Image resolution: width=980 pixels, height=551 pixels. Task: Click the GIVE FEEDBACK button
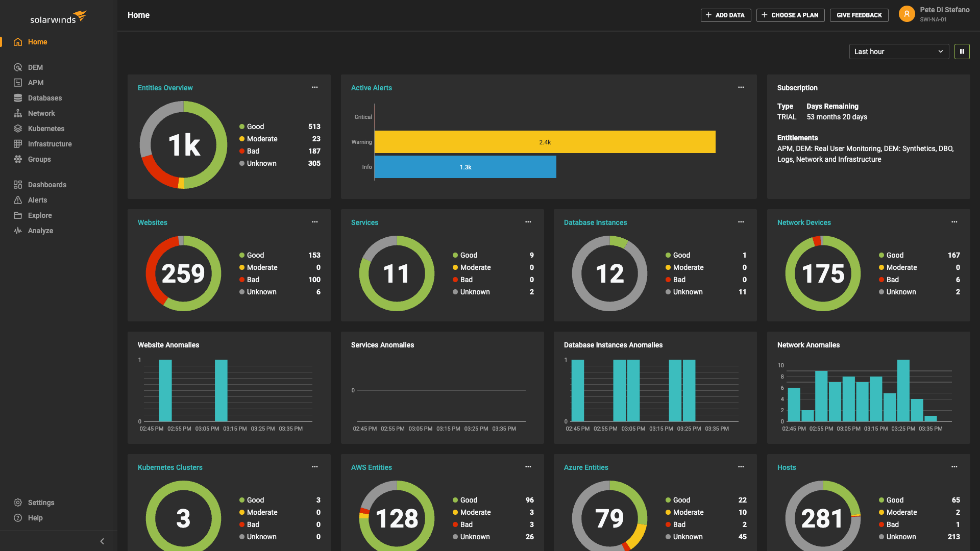pos(859,15)
